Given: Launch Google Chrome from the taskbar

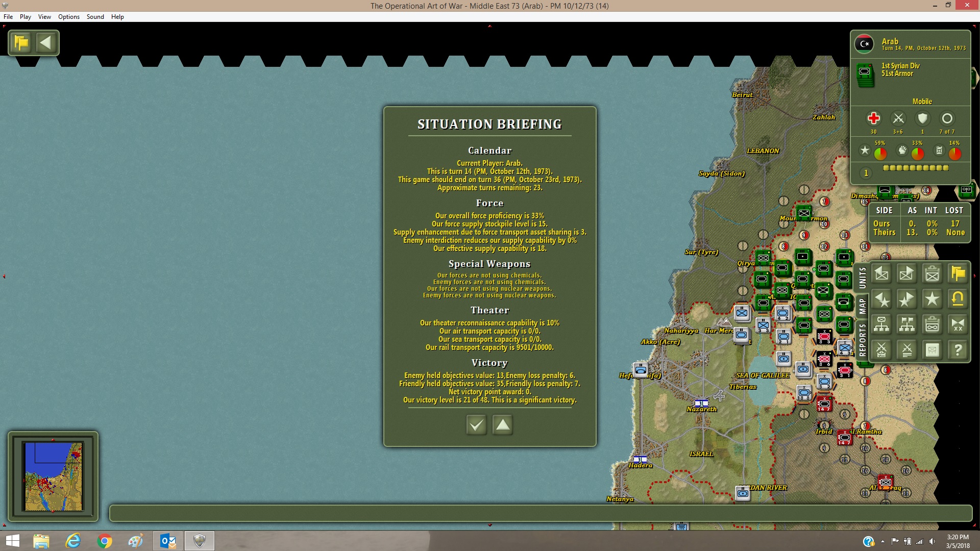Looking at the screenshot, I should (x=105, y=541).
